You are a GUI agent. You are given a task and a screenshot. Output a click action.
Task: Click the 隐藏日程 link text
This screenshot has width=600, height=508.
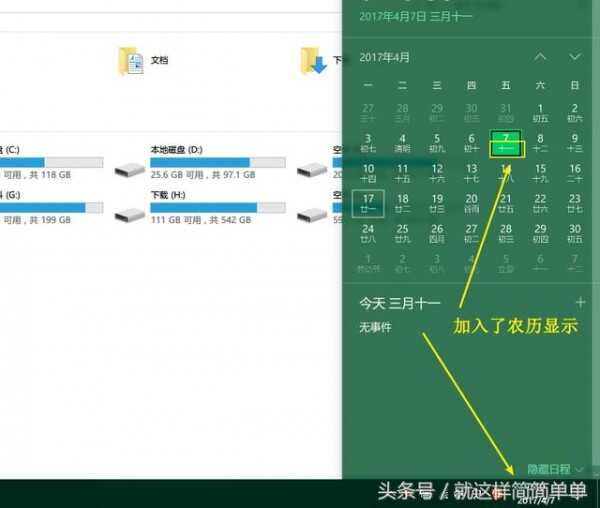click(548, 468)
